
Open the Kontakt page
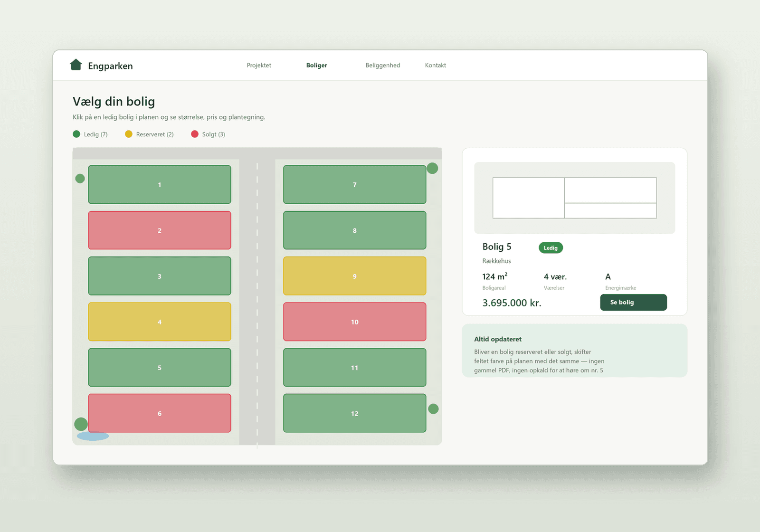[436, 66]
